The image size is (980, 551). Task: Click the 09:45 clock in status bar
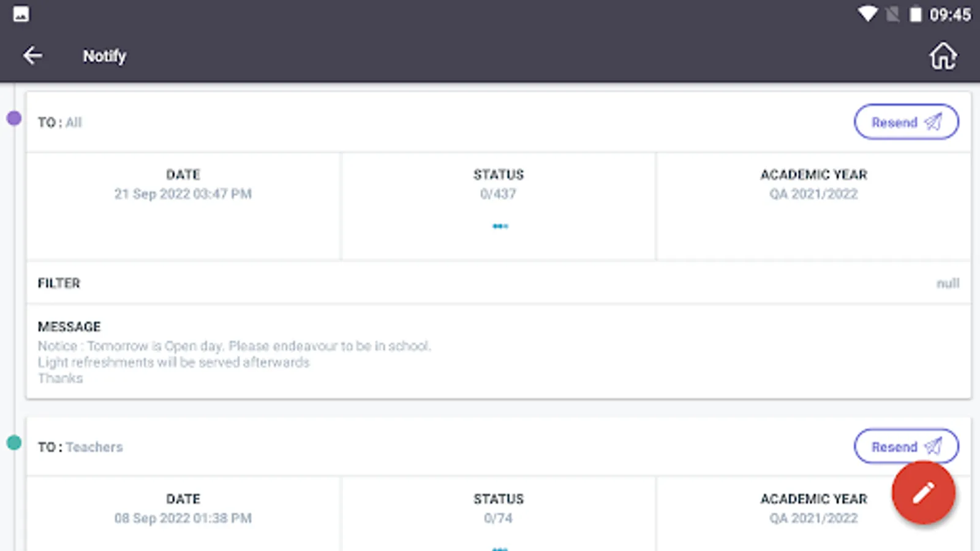pos(949,15)
